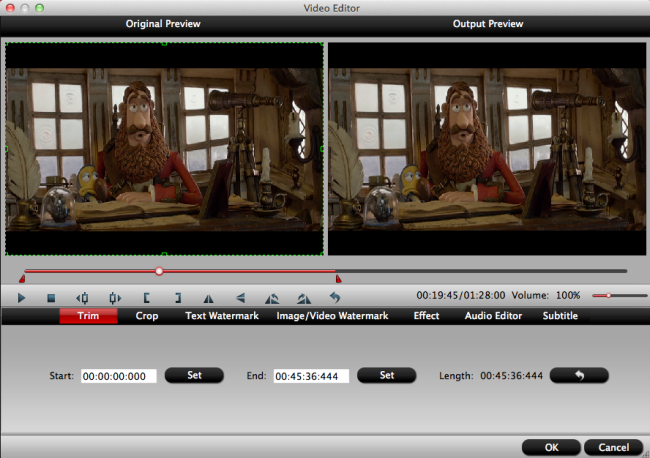Click the Start time input field
650x458 pixels.
pyautogui.click(x=119, y=376)
